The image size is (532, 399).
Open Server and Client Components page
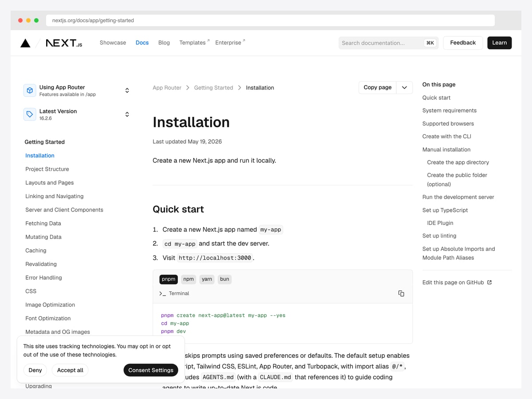tap(64, 210)
